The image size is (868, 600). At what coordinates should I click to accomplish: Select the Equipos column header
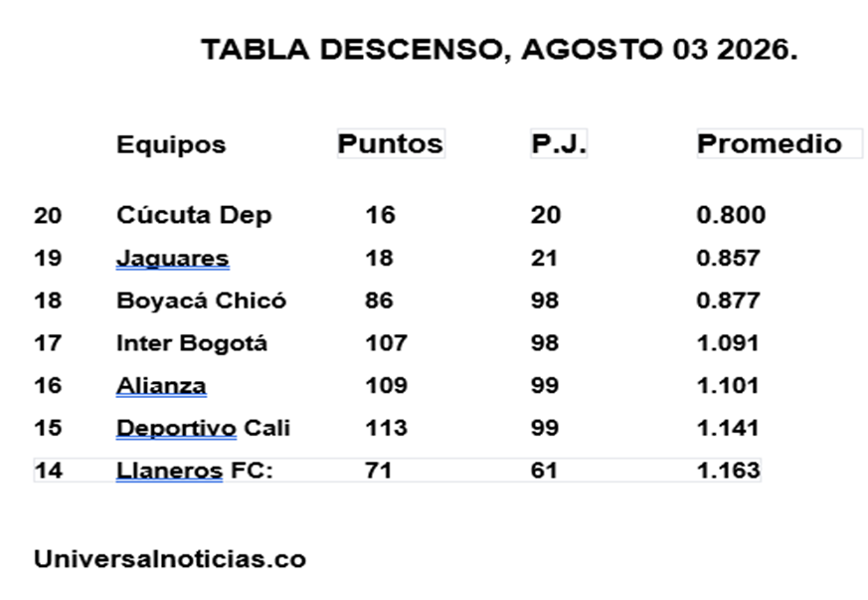tap(171, 145)
